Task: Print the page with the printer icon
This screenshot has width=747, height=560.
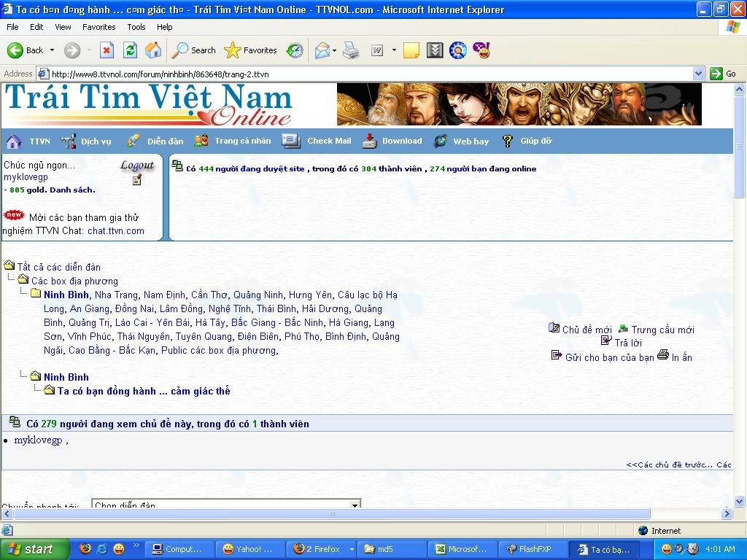Action: click(351, 50)
